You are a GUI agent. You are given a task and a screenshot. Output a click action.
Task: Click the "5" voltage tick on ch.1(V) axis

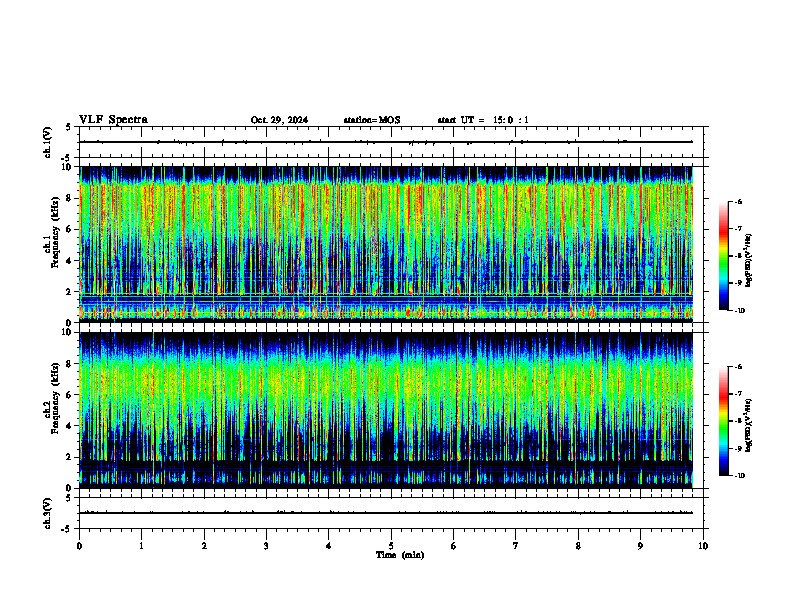click(x=68, y=127)
